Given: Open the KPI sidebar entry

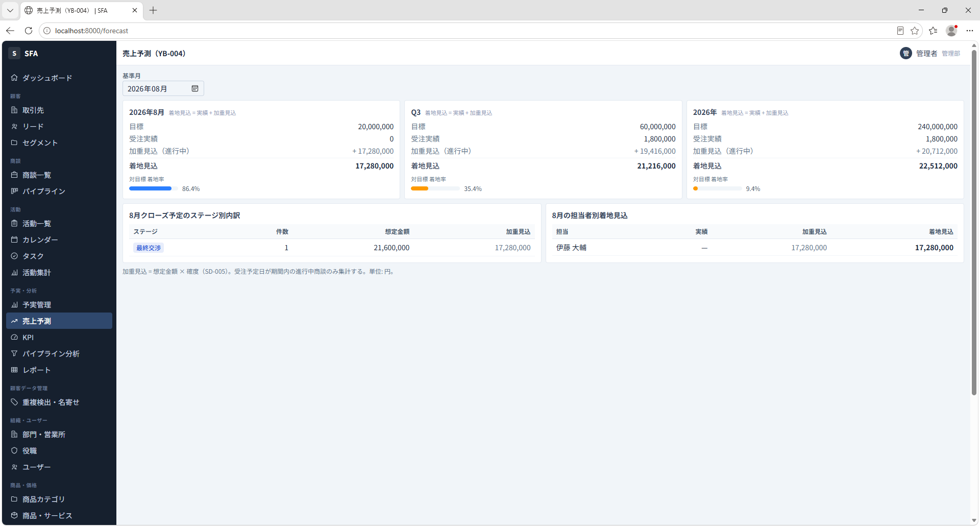Looking at the screenshot, I should [x=59, y=337].
